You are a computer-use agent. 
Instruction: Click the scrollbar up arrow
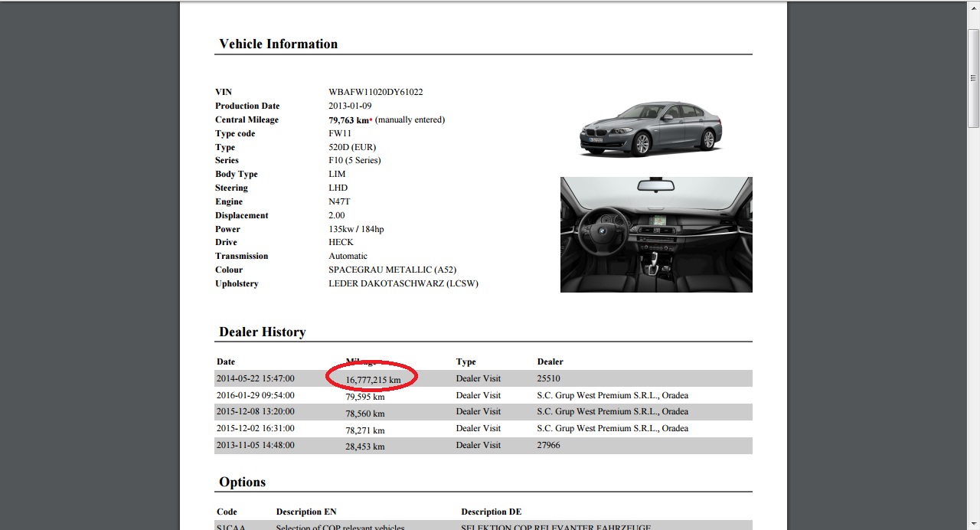973,7
